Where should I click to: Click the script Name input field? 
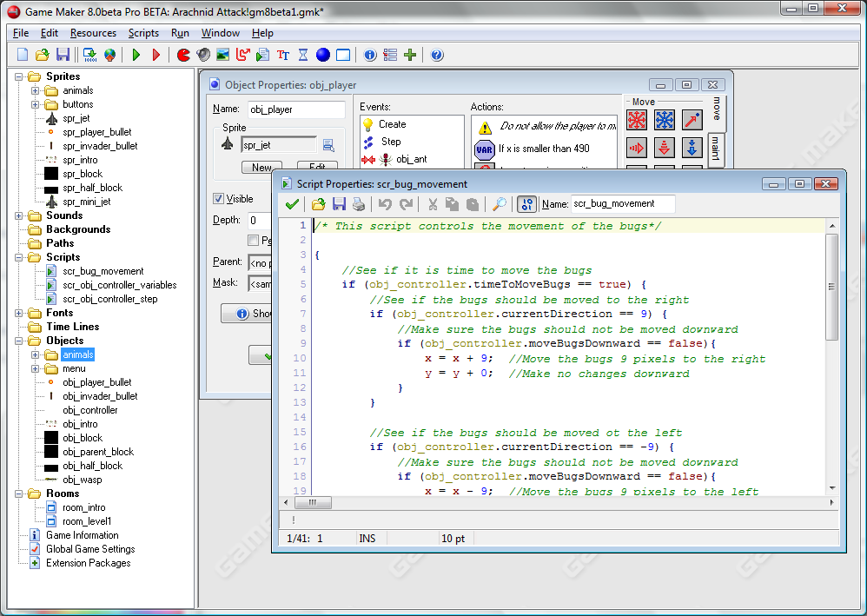click(623, 204)
